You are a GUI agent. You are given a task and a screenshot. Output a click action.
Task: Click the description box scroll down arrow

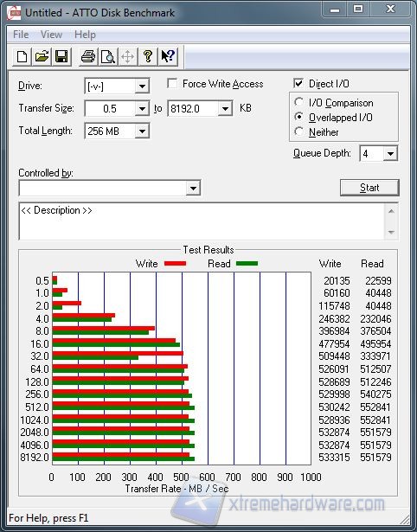click(391, 232)
